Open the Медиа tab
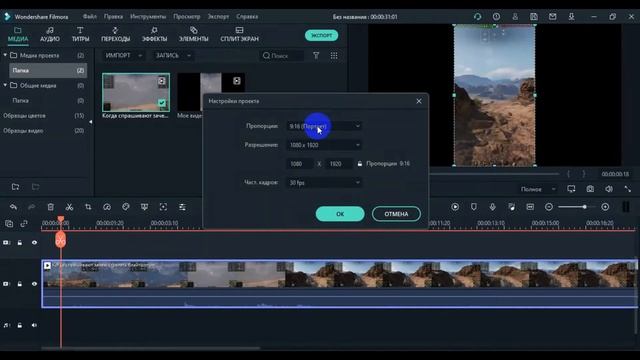640x360 pixels. (x=18, y=34)
